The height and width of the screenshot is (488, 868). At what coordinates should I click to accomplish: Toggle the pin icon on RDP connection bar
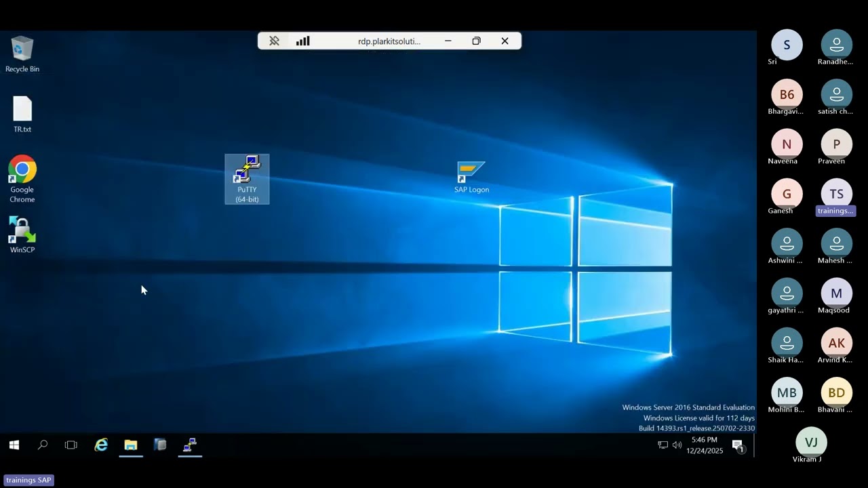click(274, 41)
